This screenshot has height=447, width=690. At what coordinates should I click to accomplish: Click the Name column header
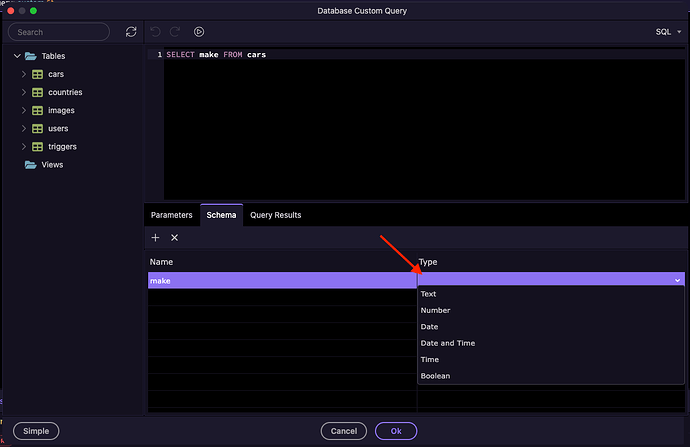161,262
